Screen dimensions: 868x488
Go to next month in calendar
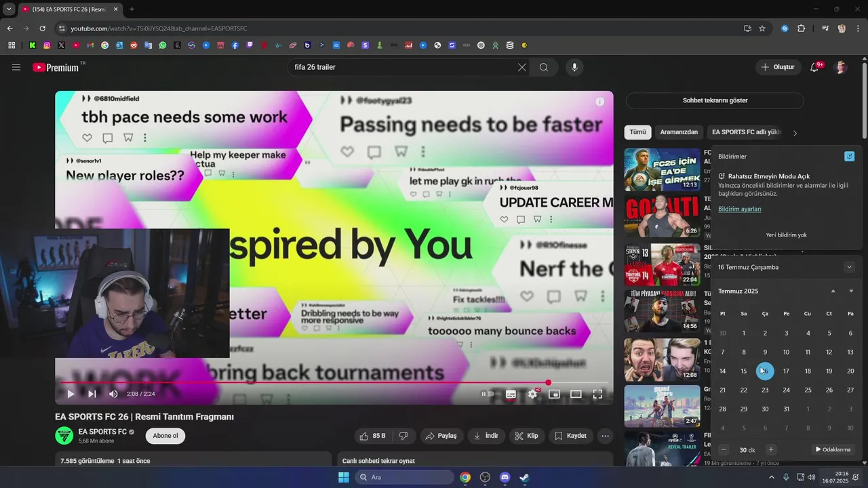(851, 291)
